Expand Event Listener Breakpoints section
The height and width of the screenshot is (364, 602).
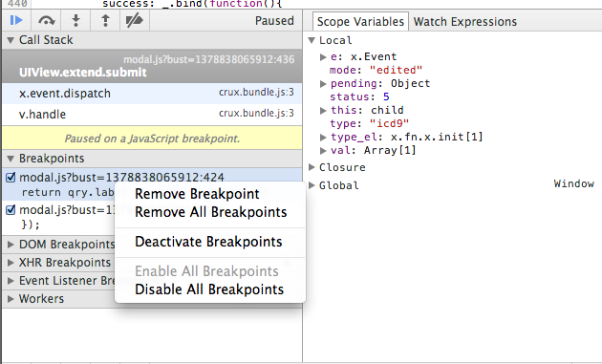coord(11,281)
